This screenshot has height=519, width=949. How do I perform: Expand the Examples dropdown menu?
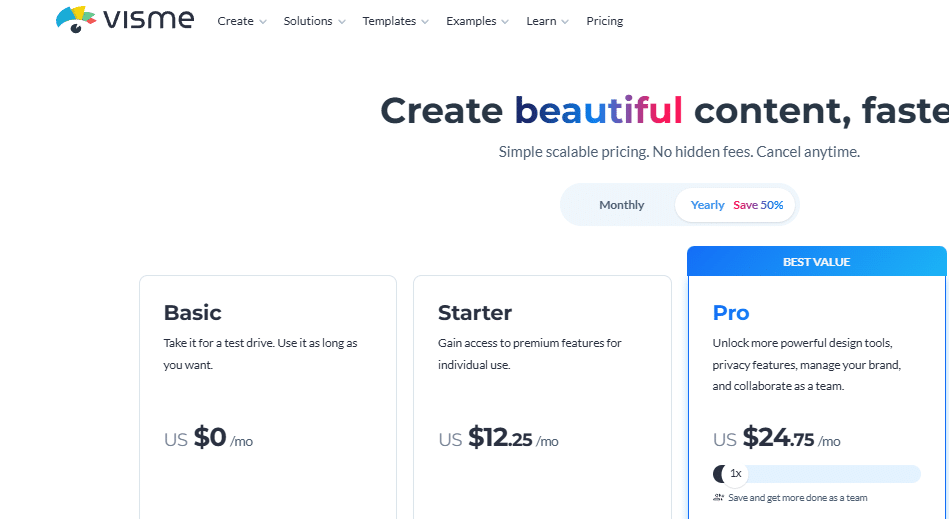tap(478, 21)
